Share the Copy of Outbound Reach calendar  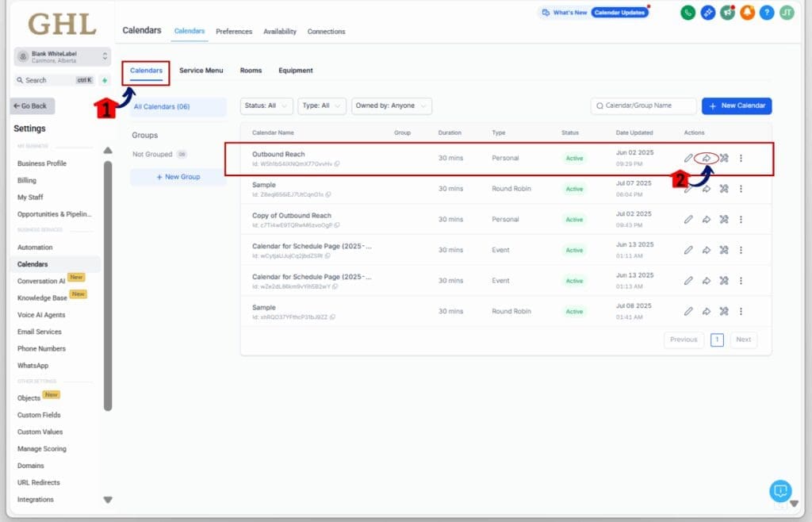tap(707, 220)
